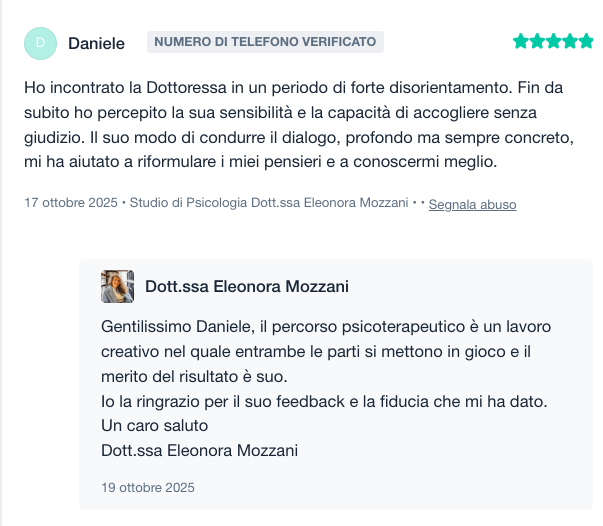Image resolution: width=603 pixels, height=526 pixels.
Task: Click the 'Un caro saluto' line
Action: (x=155, y=425)
